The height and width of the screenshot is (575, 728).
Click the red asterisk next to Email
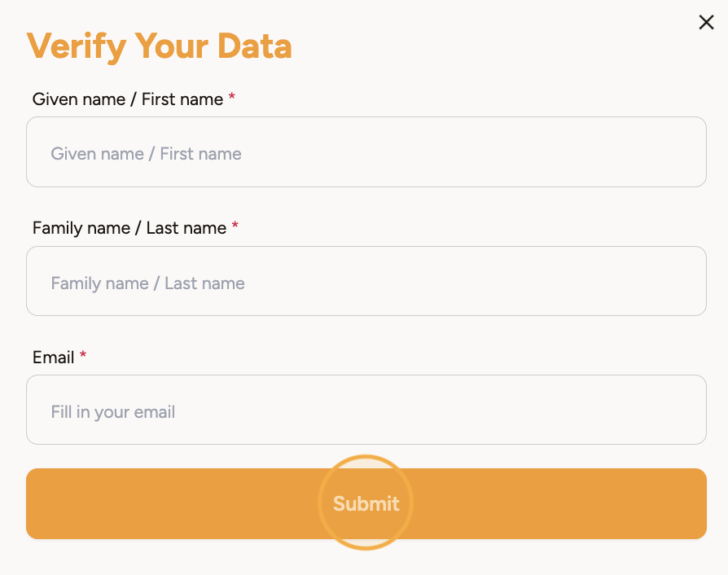coord(83,357)
